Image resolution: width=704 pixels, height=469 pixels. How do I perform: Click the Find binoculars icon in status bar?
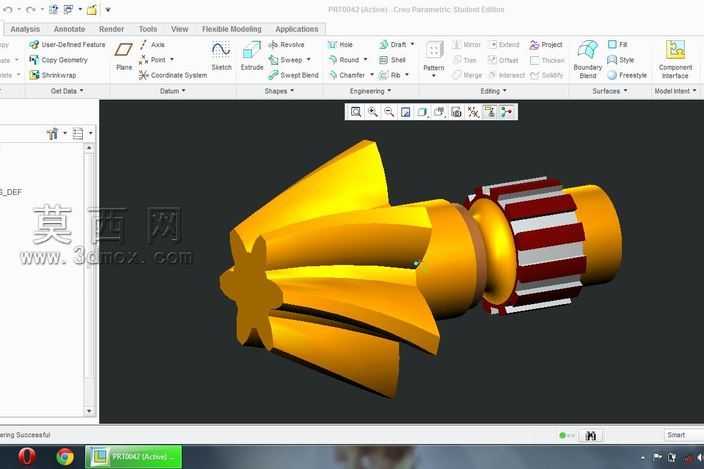(590, 435)
